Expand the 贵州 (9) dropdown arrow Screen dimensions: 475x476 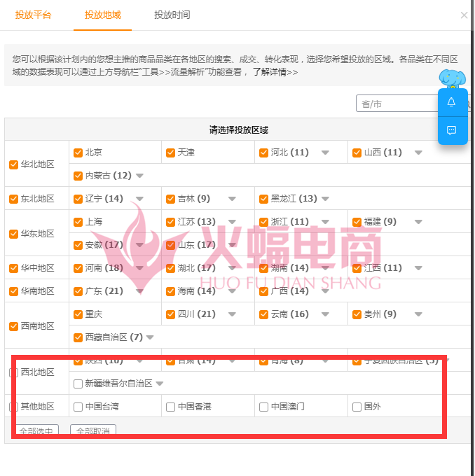(x=418, y=314)
